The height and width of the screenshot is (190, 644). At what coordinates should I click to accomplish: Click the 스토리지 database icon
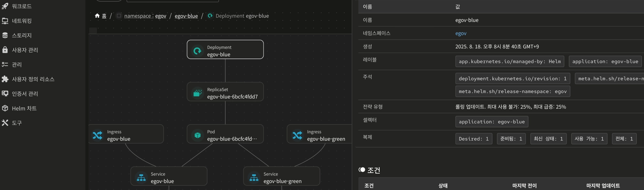tap(5, 35)
